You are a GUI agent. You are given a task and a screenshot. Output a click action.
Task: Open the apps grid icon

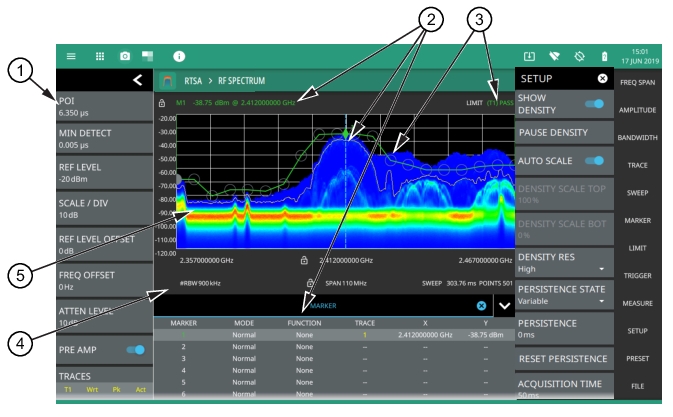click(100, 56)
